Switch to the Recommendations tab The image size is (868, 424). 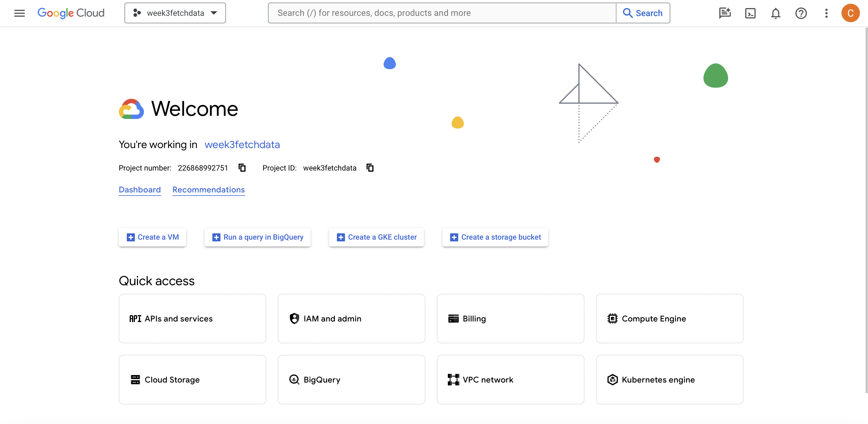209,190
